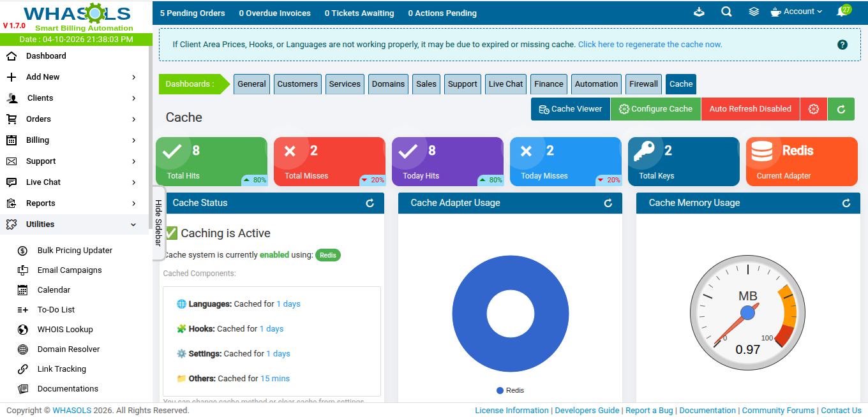Click the green refresh button beside gear
The image size is (868, 417).
pos(841,109)
